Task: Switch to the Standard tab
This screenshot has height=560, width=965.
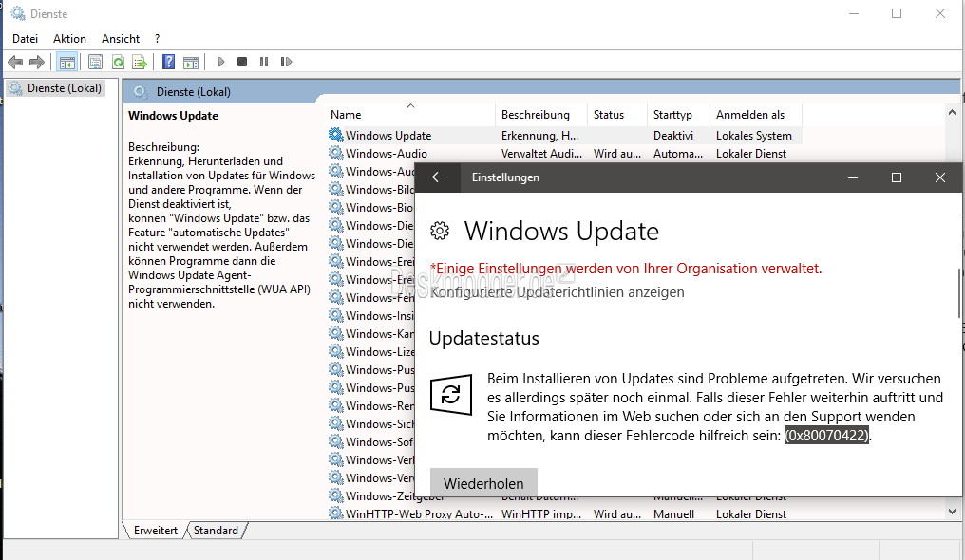Action: click(x=216, y=531)
